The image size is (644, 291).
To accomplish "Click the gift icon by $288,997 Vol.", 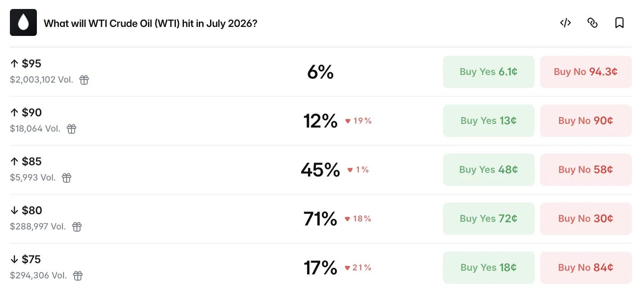I will [x=77, y=227].
